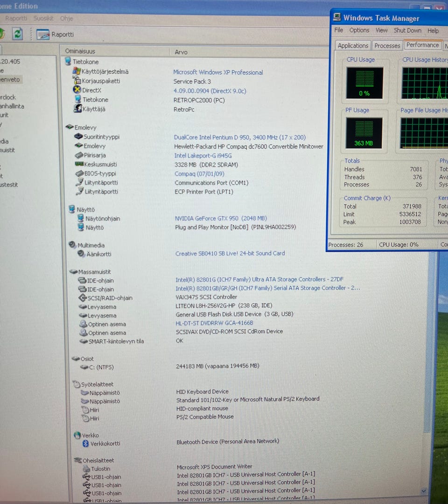
Task: Open the Ultra ATA Storage Controllers link
Action: coord(259,279)
